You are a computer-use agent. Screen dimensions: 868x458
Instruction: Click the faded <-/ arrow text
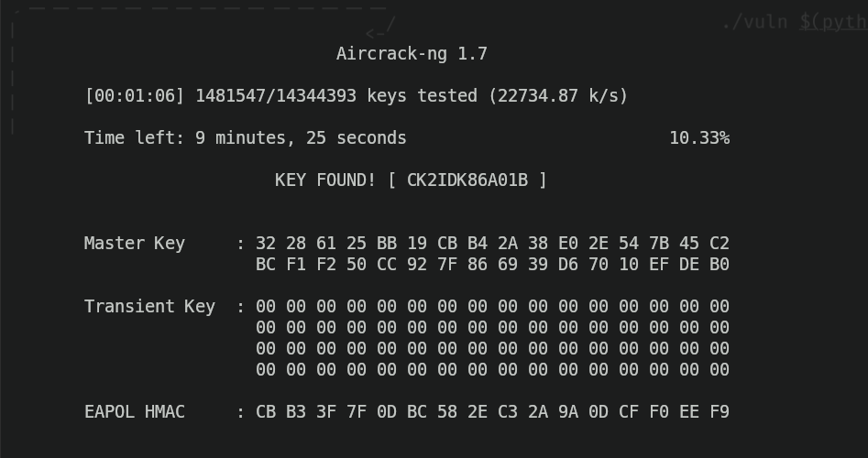pyautogui.click(x=380, y=29)
